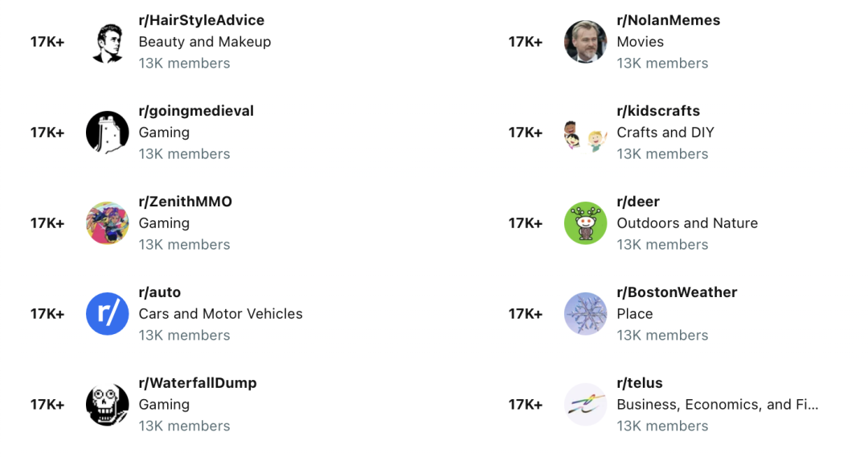
Task: Open the r/NolanMemes subreddit title
Action: pyautogui.click(x=668, y=20)
